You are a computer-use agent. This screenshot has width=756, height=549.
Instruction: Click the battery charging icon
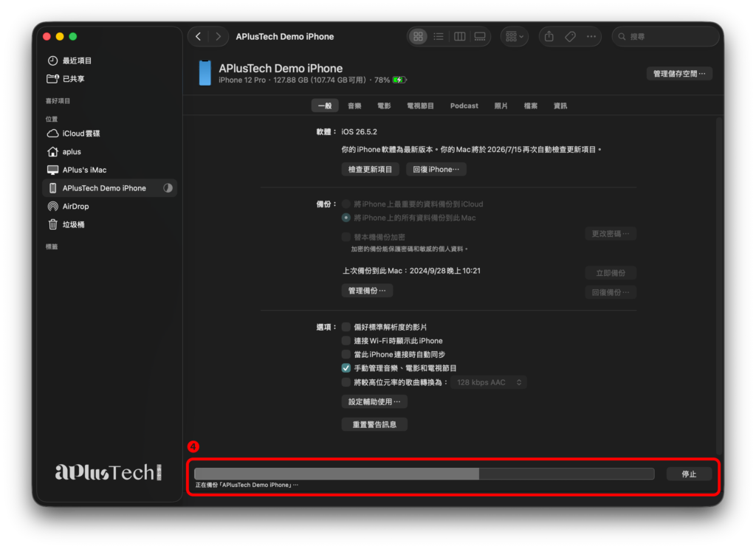coord(399,80)
